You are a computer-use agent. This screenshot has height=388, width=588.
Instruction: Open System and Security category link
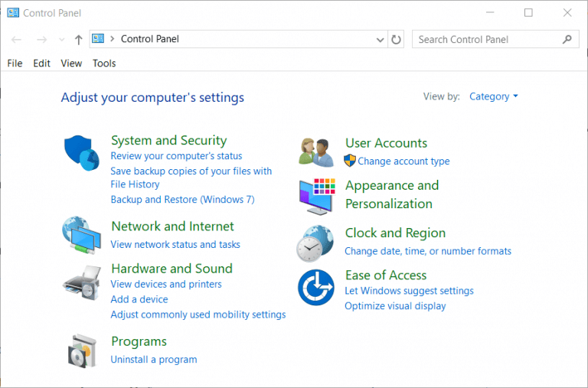pos(168,140)
